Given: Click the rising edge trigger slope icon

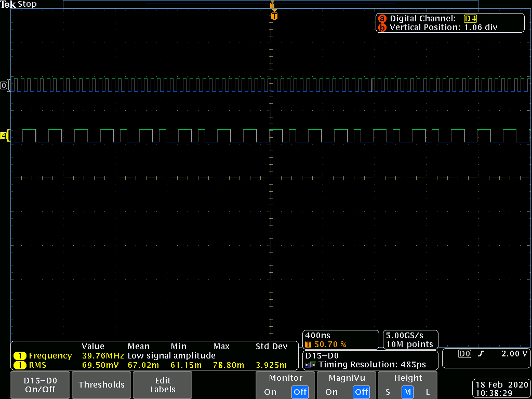Looking at the screenshot, I should point(482,354).
